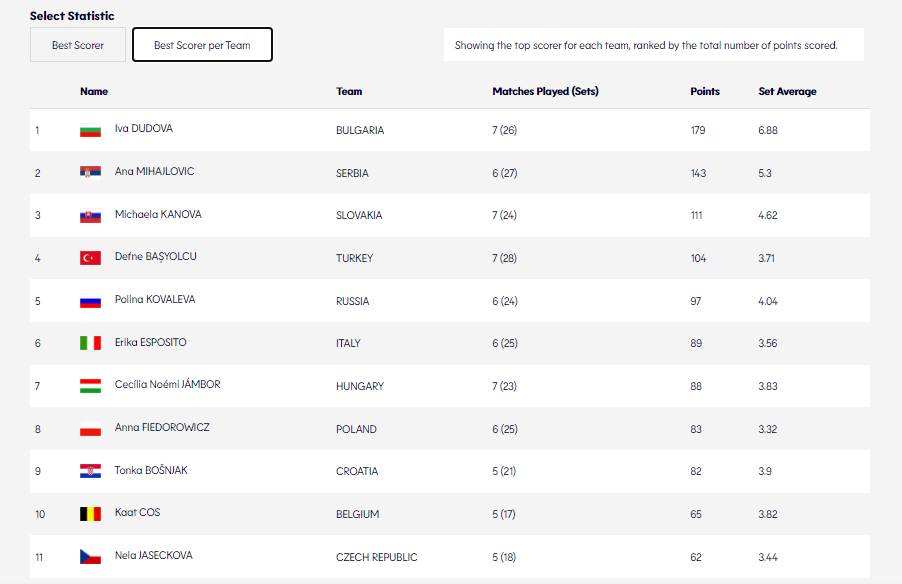Select the Best Scorer per Team tab
Image resolution: width=902 pixels, height=584 pixels.
202,45
